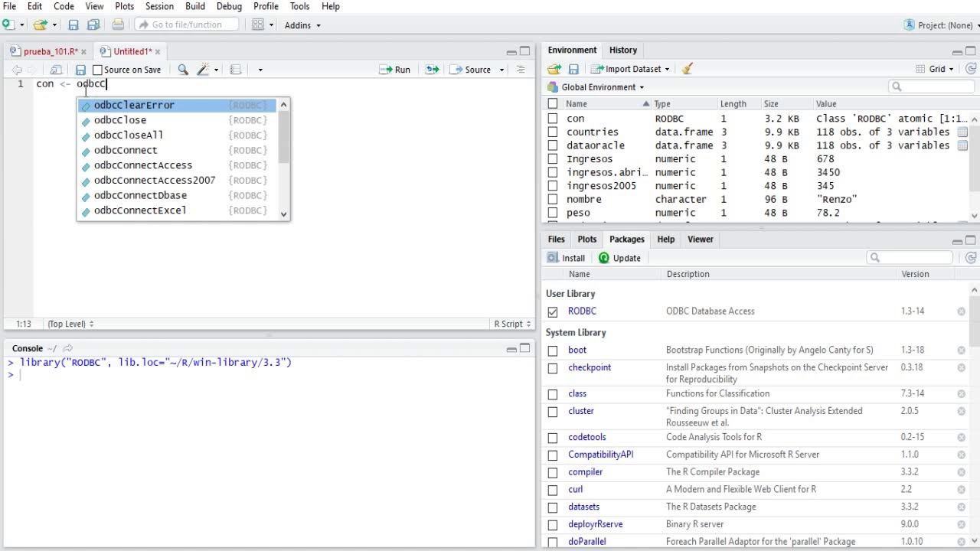Click the autocomplete list down scroll arrow
The width and height of the screenshot is (980, 551).
click(x=284, y=214)
